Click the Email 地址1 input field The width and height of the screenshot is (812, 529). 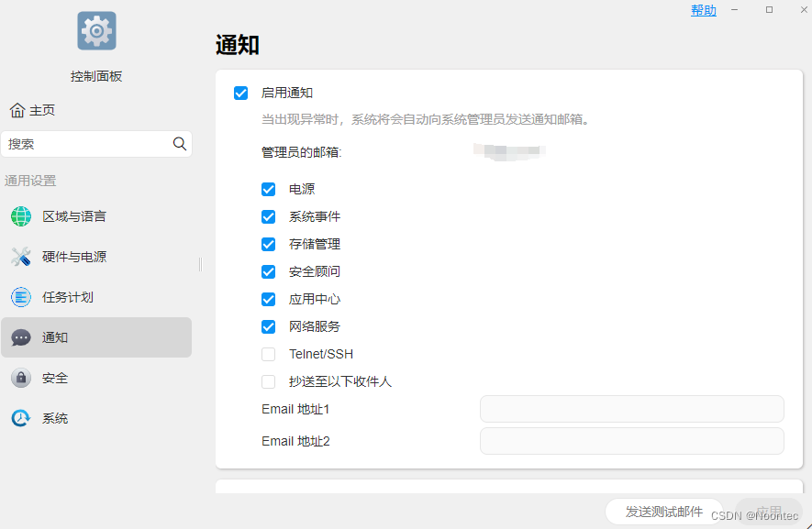(x=631, y=409)
